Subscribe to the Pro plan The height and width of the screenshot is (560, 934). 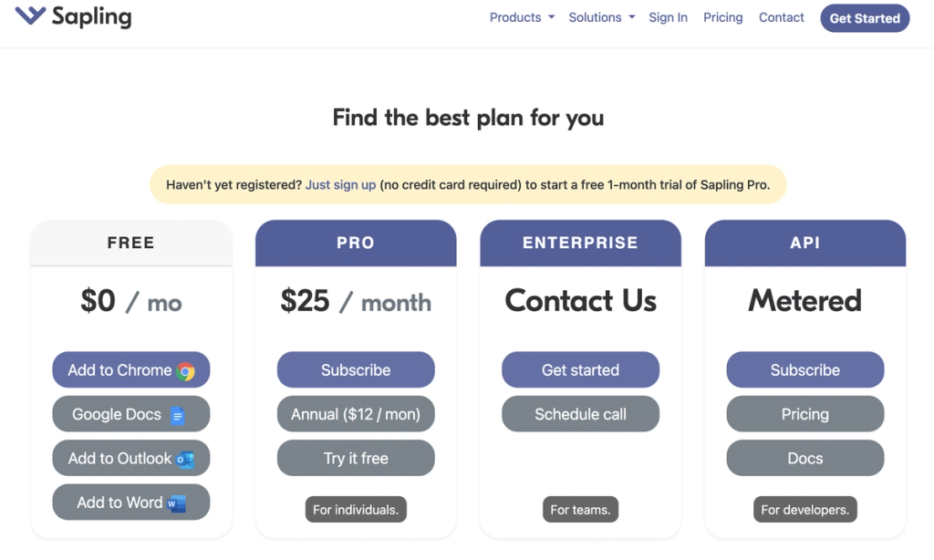pos(356,369)
